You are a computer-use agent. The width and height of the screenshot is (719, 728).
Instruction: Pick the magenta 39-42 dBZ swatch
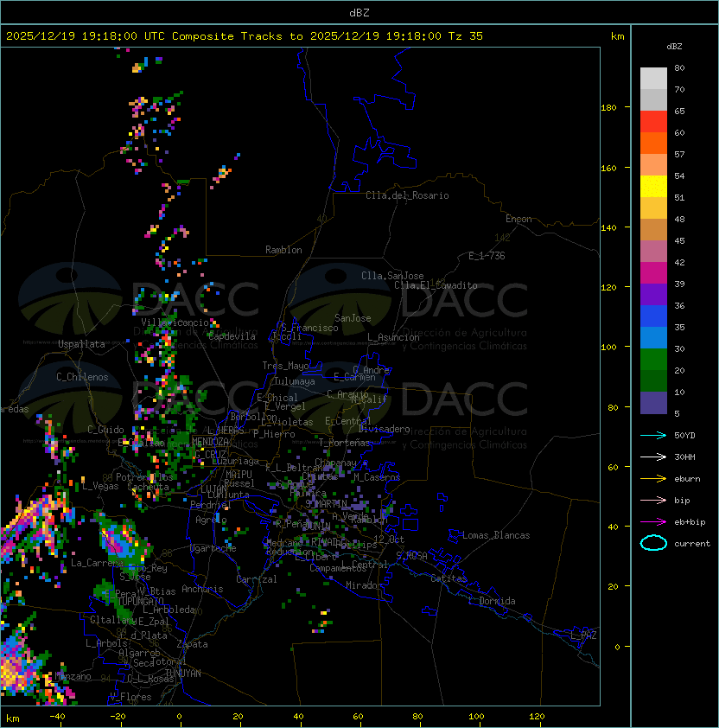653,273
